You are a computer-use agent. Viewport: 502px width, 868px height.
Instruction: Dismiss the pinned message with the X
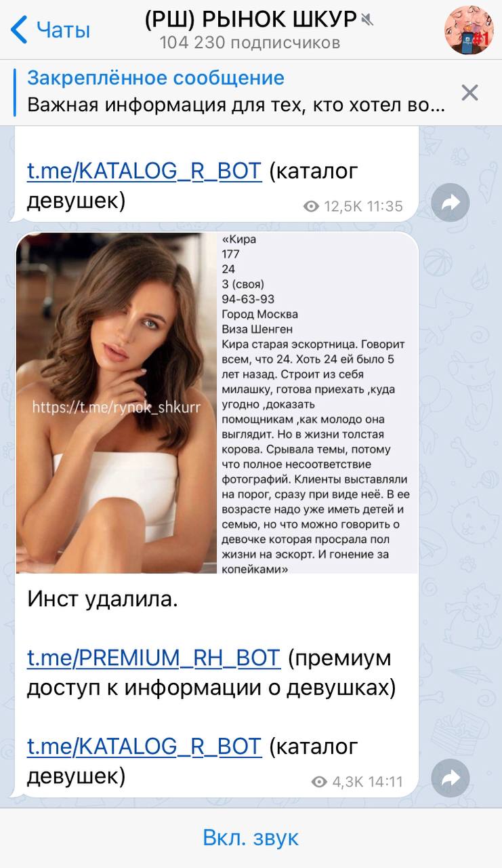[469, 92]
